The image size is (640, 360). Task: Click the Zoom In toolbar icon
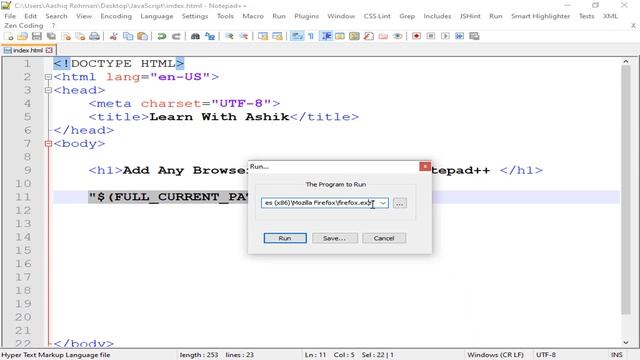pyautogui.click(x=229, y=36)
